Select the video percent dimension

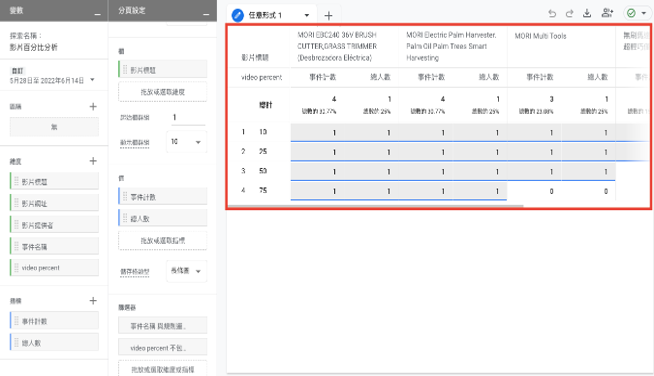[54, 267]
